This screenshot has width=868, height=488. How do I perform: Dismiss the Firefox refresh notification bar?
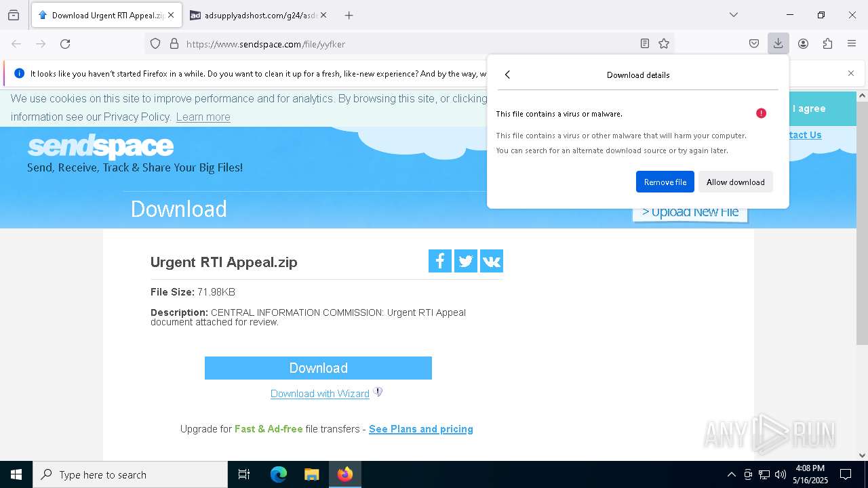(x=851, y=73)
